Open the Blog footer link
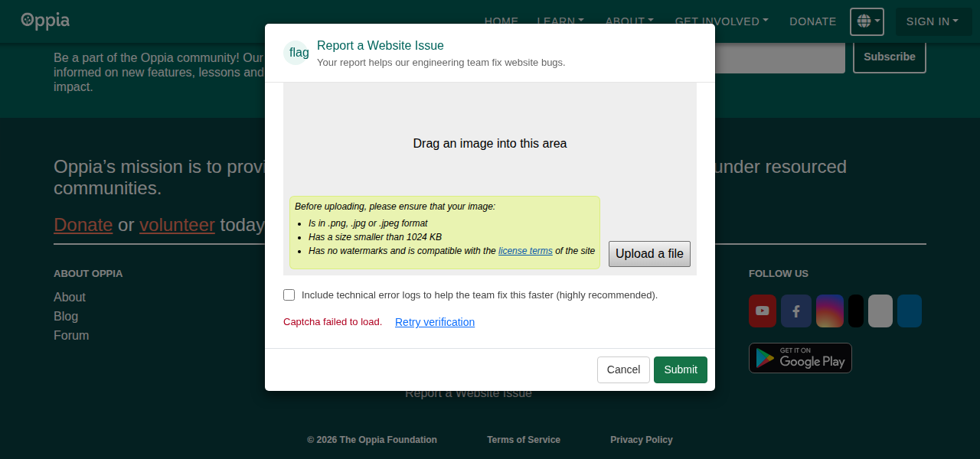This screenshot has width=980, height=459. [x=66, y=316]
